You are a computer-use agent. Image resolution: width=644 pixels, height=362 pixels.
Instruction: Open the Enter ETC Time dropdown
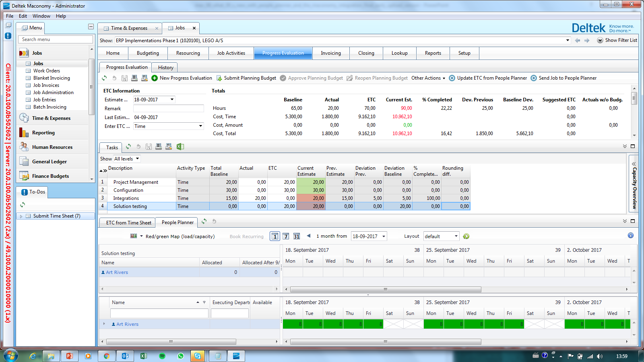point(200,126)
